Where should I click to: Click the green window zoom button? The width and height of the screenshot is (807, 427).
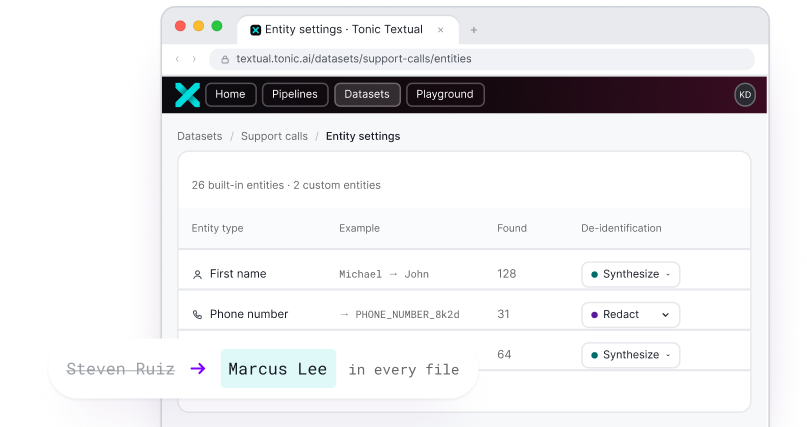click(217, 26)
